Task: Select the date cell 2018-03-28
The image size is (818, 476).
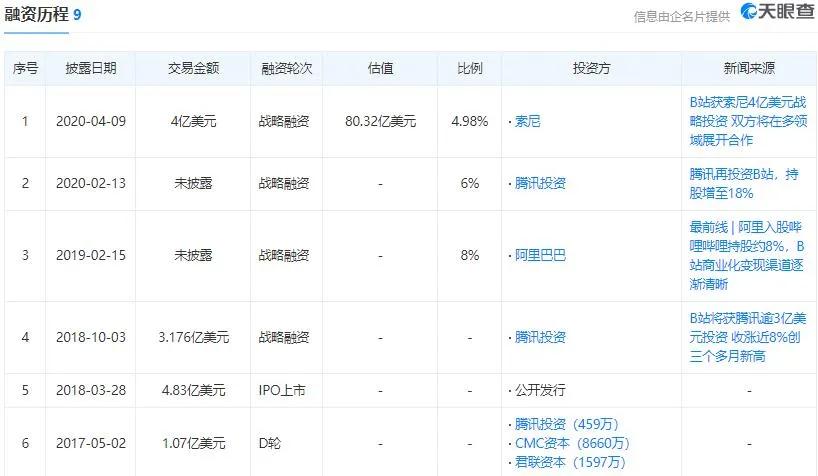Action: [x=91, y=390]
